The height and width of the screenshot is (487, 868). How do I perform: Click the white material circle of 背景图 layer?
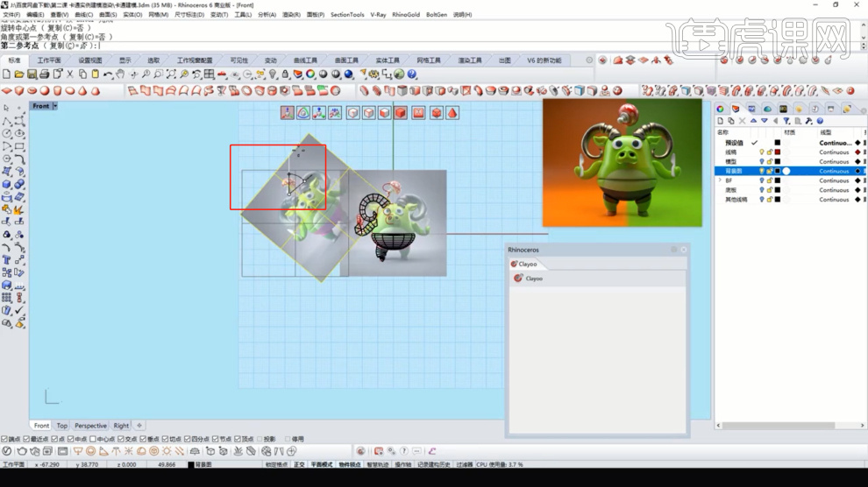(786, 171)
